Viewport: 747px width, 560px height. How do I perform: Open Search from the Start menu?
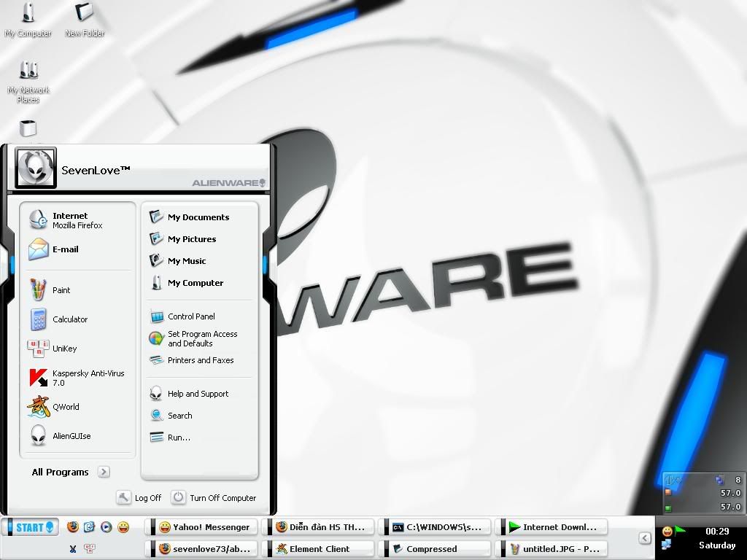click(x=199, y=416)
